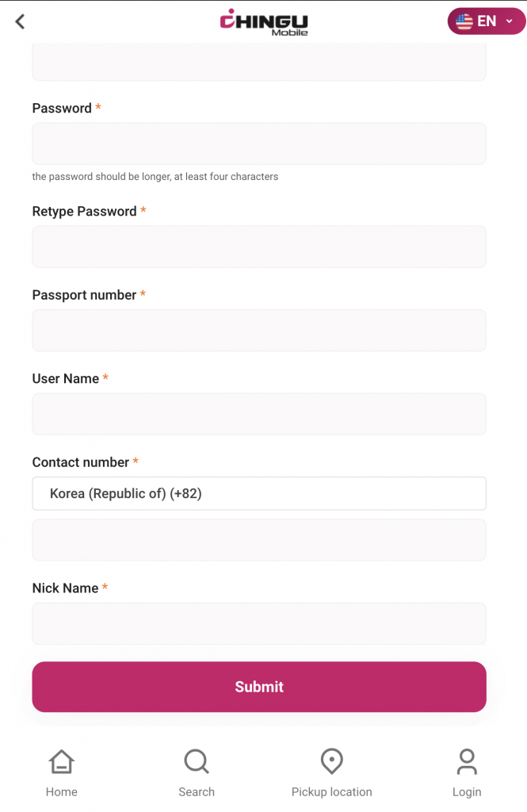Click the Chingu Mobile logo
The width and height of the screenshot is (527, 812).
[264, 22]
